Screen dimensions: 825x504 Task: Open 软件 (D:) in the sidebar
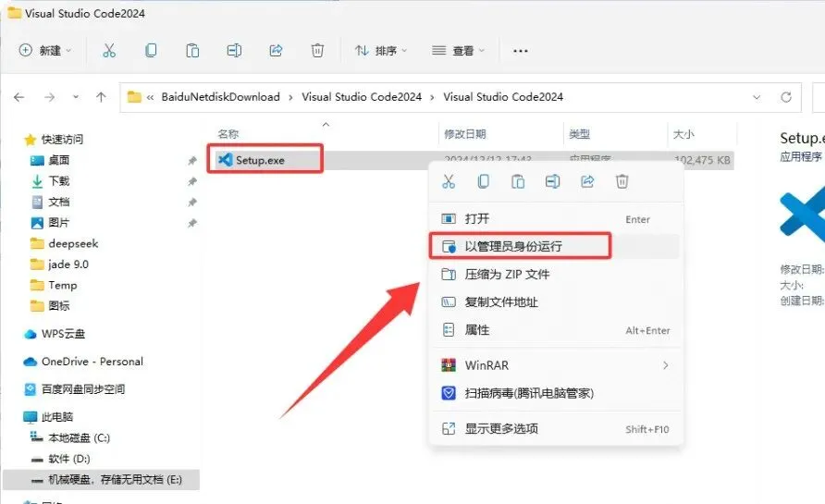pos(60,459)
